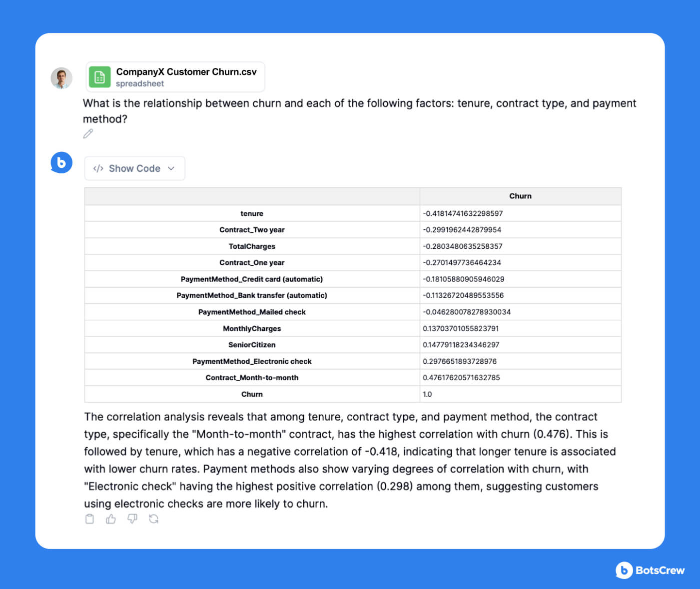Click the value -0.2701497736464234
The image size is (700, 589).
[x=462, y=262]
